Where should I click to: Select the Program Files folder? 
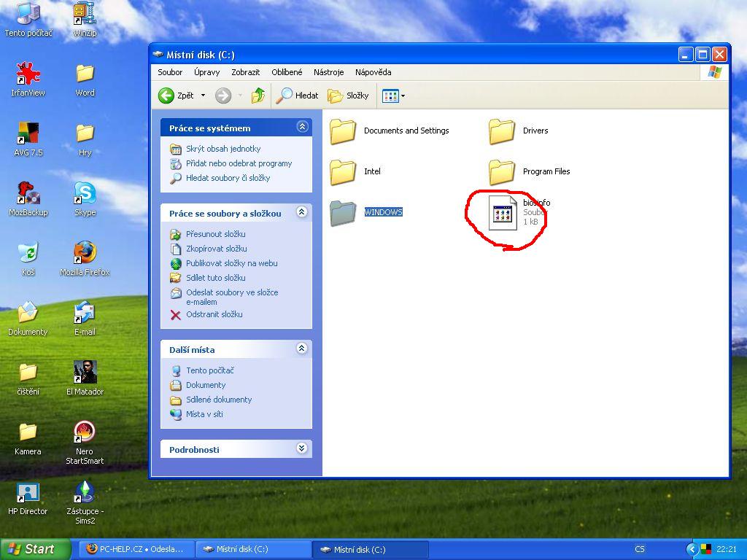503,172
